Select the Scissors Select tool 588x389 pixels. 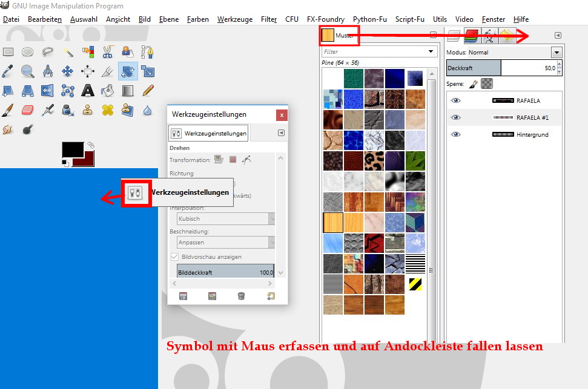(108, 51)
